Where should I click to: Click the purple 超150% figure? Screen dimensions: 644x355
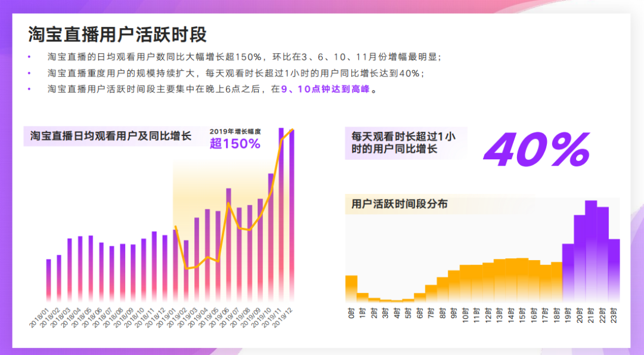(x=235, y=144)
